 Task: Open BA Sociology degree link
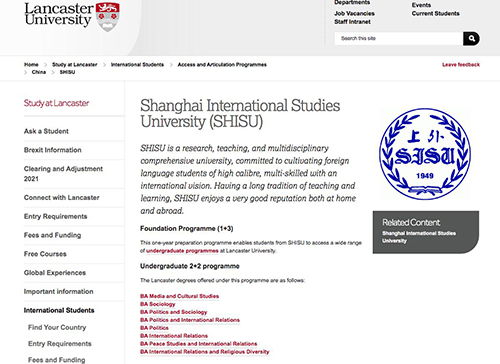click(x=157, y=304)
